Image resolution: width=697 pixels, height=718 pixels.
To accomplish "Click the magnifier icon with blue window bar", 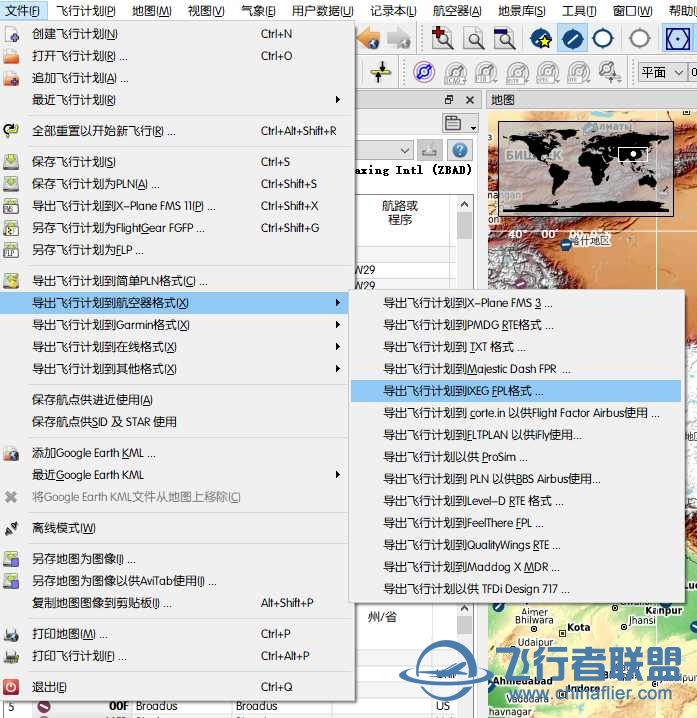I will pyautogui.click(x=504, y=38).
